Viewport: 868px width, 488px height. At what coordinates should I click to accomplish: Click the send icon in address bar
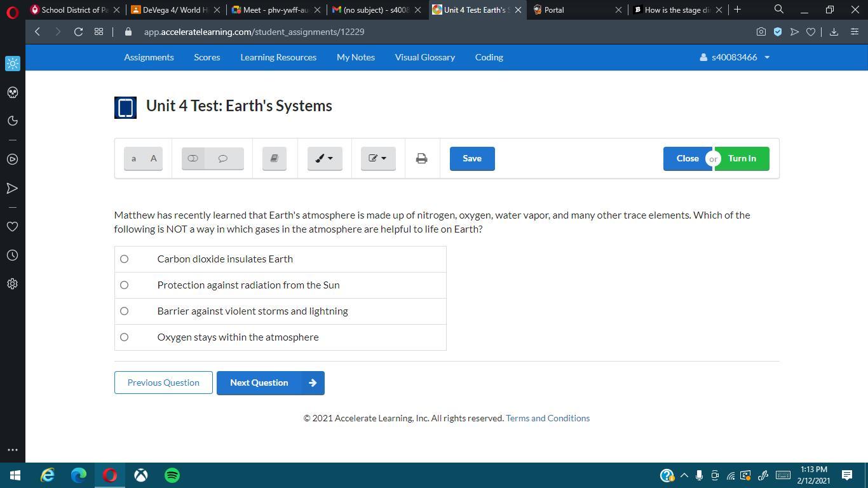click(794, 32)
